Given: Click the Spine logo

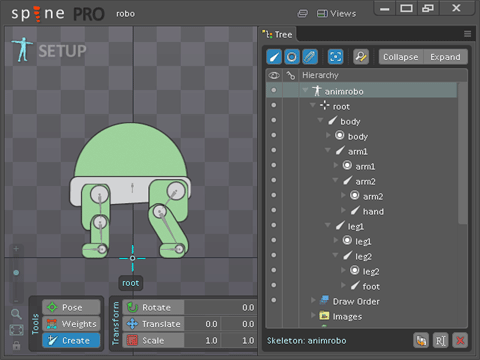Looking at the screenshot, I should tap(38, 14).
